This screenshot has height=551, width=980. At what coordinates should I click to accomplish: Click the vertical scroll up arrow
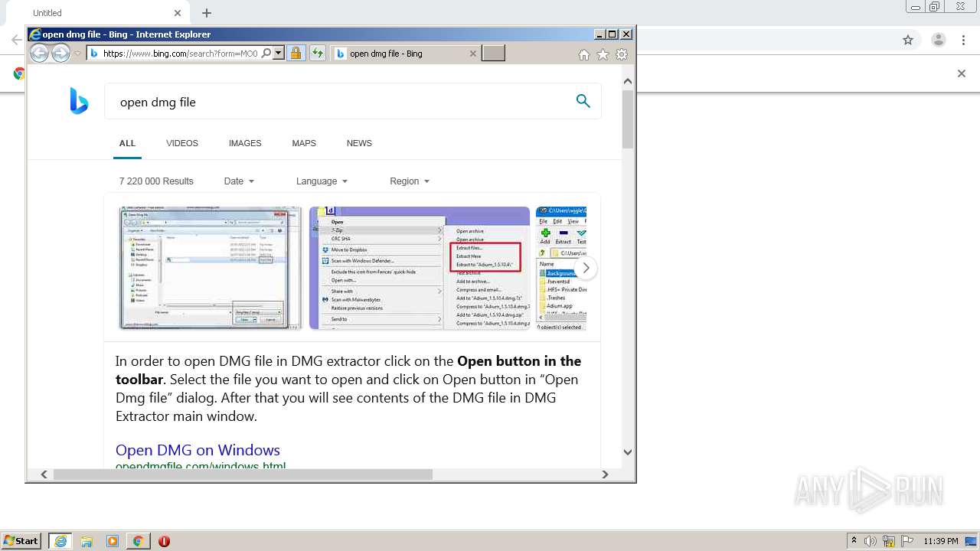628,80
